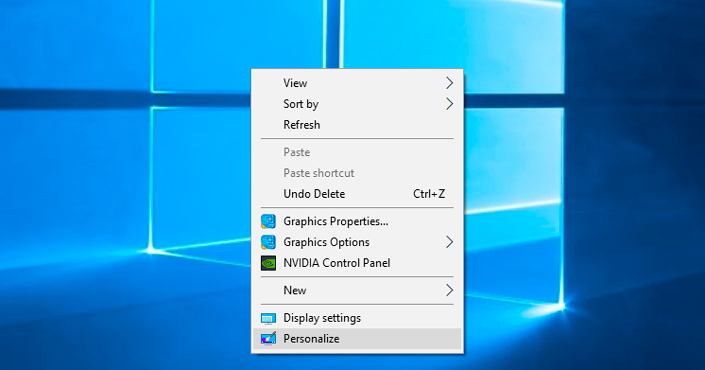The image size is (705, 370).
Task: Choose Refresh from the context menu
Action: pyautogui.click(x=357, y=125)
